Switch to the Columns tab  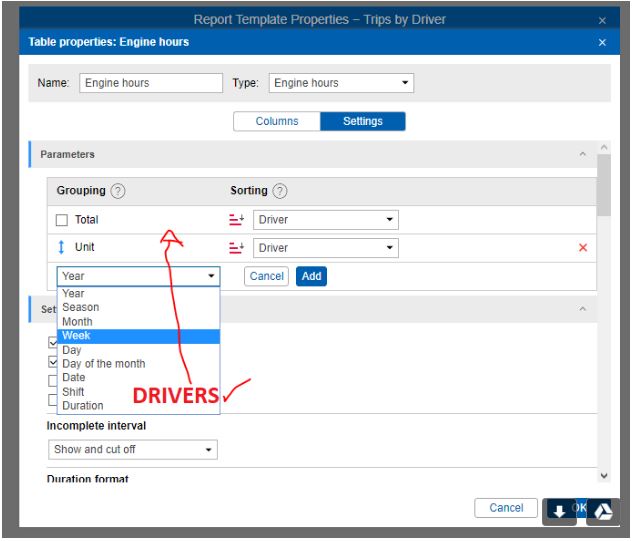[x=277, y=121]
